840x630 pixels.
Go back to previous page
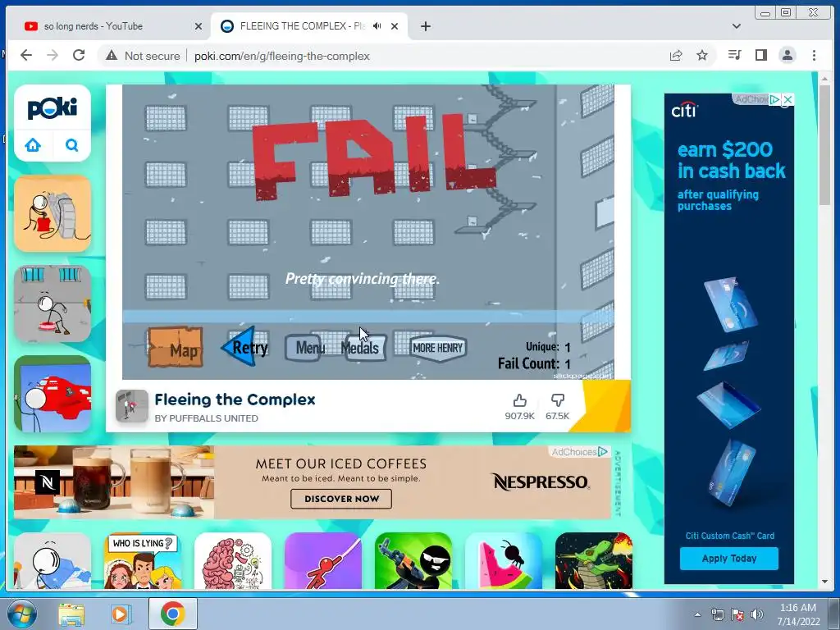pyautogui.click(x=26, y=55)
